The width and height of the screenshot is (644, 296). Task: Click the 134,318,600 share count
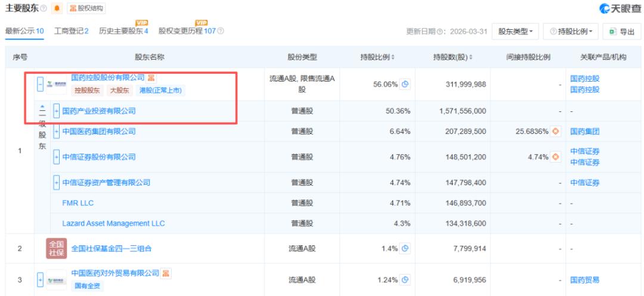click(466, 223)
